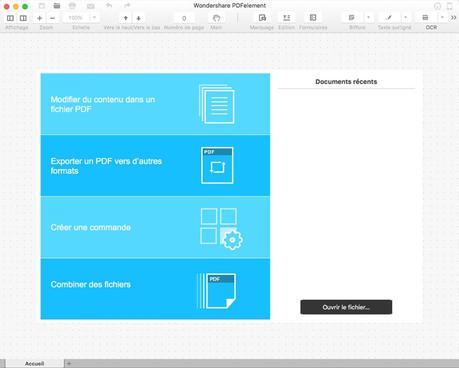Open the Marquage markup tool
459x368 pixels.
point(262,18)
